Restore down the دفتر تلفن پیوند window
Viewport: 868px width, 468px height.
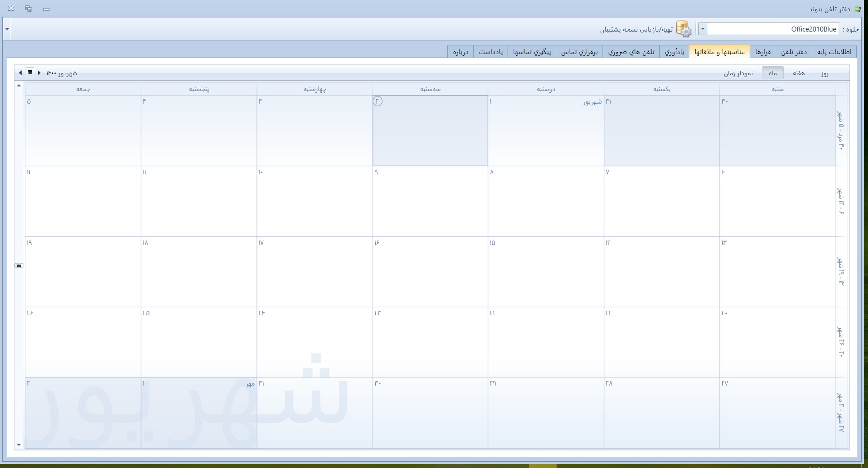pos(29,9)
